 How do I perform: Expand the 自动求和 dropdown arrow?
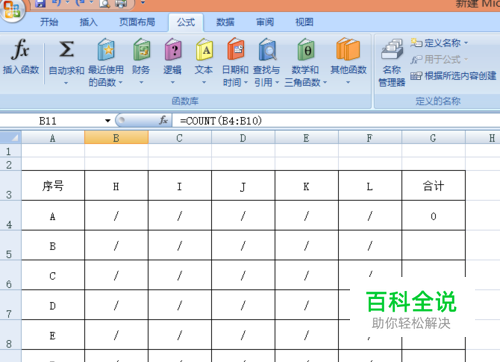click(x=66, y=83)
